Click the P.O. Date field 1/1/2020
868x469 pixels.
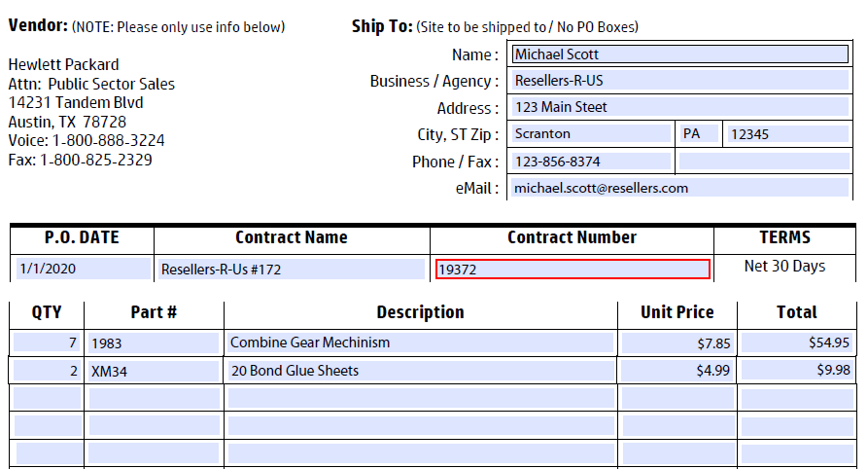coord(83,269)
